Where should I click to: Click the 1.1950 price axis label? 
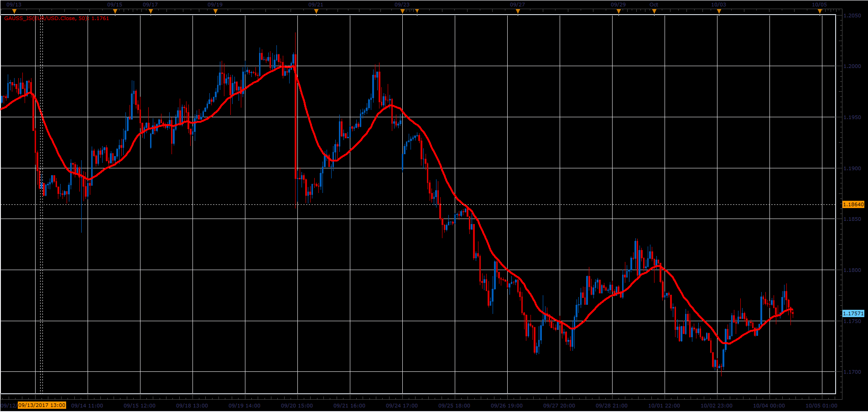click(x=852, y=117)
